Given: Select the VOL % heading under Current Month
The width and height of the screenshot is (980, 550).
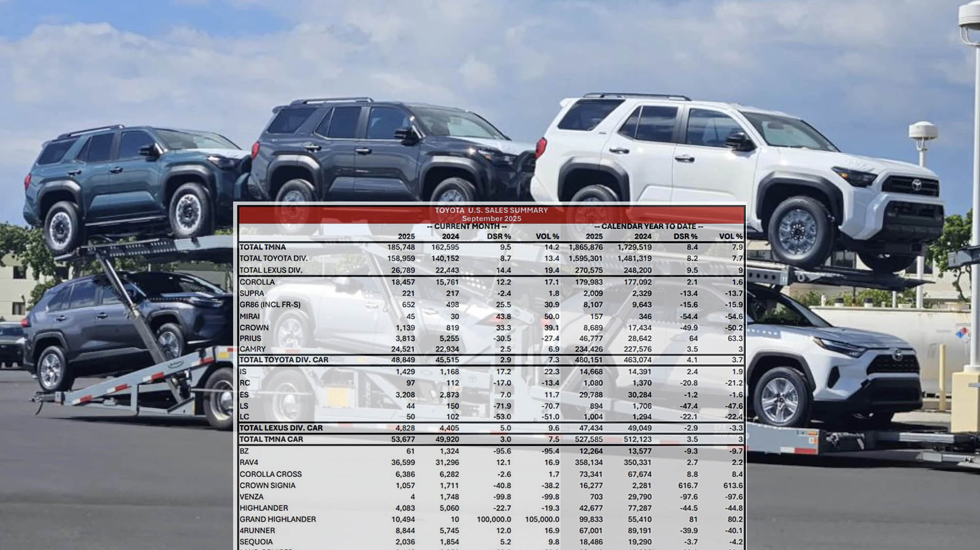Looking at the screenshot, I should pyautogui.click(x=546, y=237).
